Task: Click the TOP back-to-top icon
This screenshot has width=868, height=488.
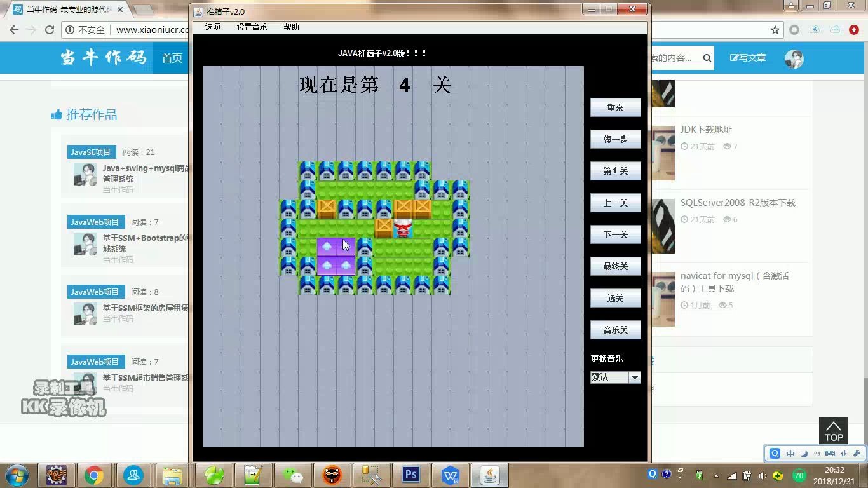Action: pyautogui.click(x=833, y=430)
